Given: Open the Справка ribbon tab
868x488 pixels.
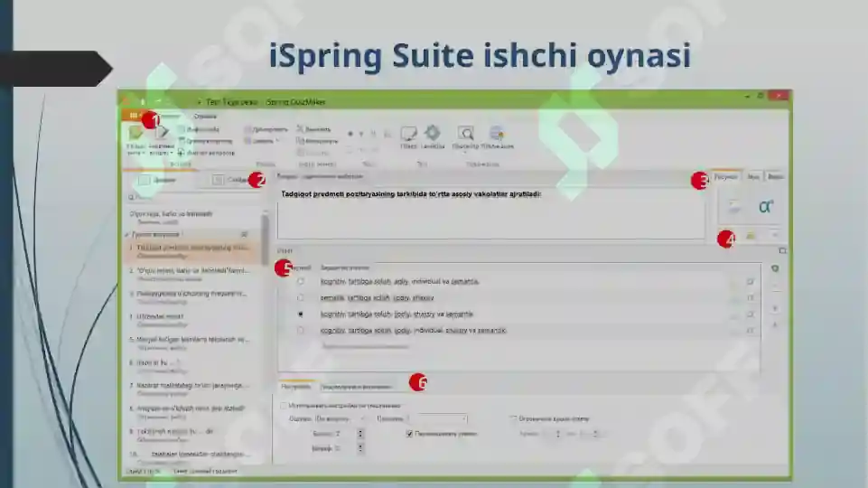Looking at the screenshot, I should pyautogui.click(x=205, y=117).
